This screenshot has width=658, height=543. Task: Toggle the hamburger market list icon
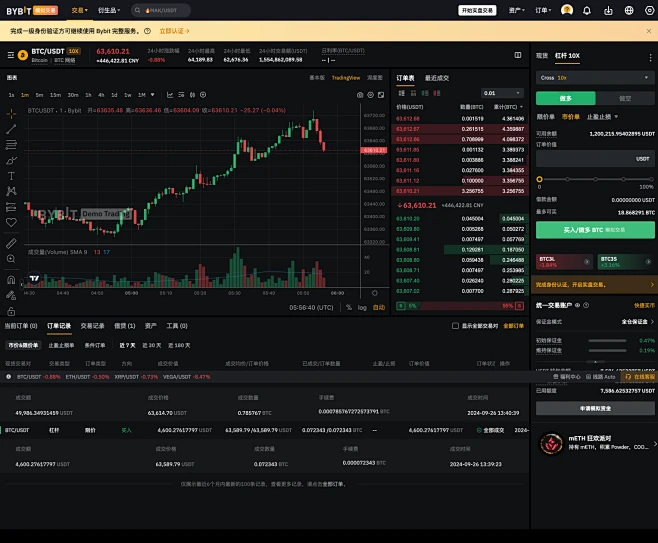[10, 55]
